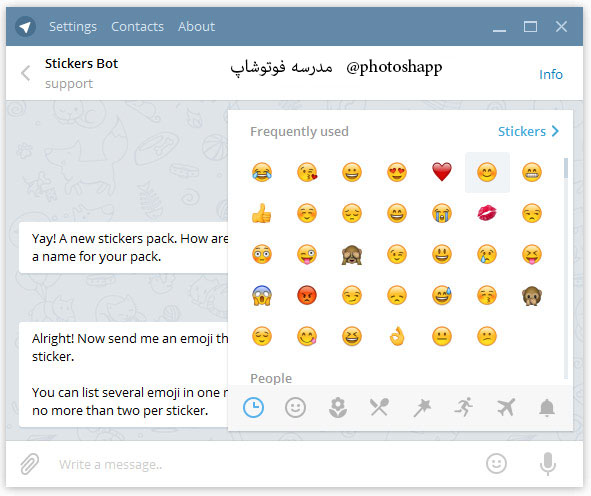Select the nature flower emoji category

[338, 407]
